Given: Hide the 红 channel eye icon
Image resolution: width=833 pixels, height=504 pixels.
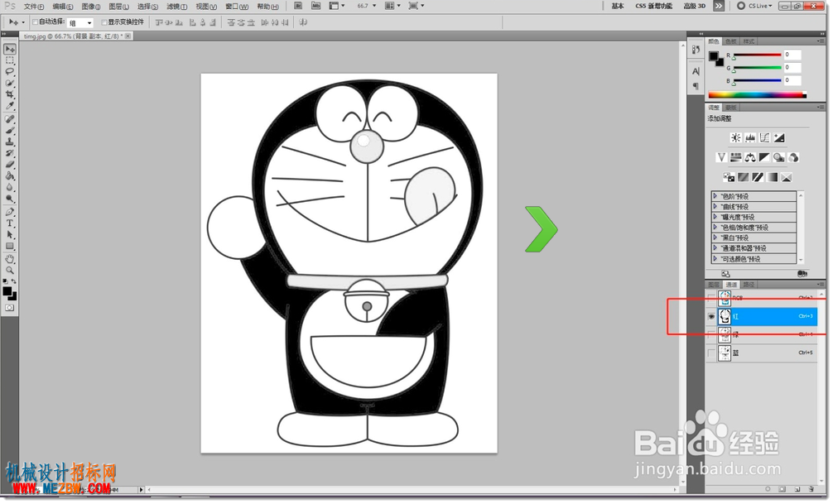Looking at the screenshot, I should tap(711, 316).
